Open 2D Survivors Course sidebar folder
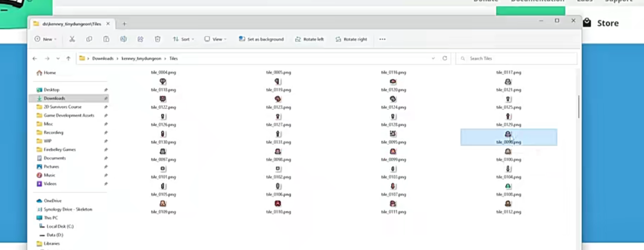Screen dimensions: 644x250 (x=63, y=107)
